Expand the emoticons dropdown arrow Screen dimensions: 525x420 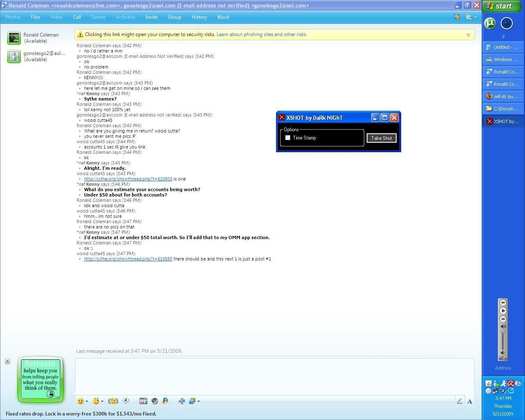[x=87, y=402]
